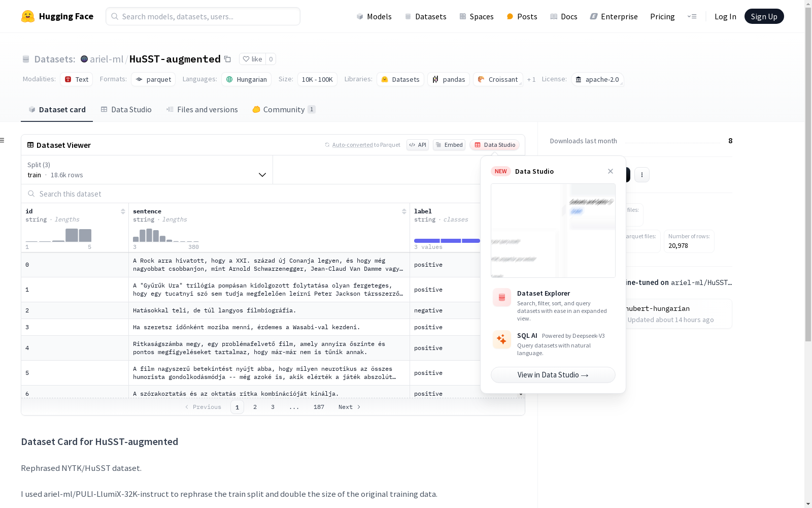Image resolution: width=812 pixels, height=508 pixels.
Task: Click the sentence lengths histogram
Action: click(x=166, y=235)
